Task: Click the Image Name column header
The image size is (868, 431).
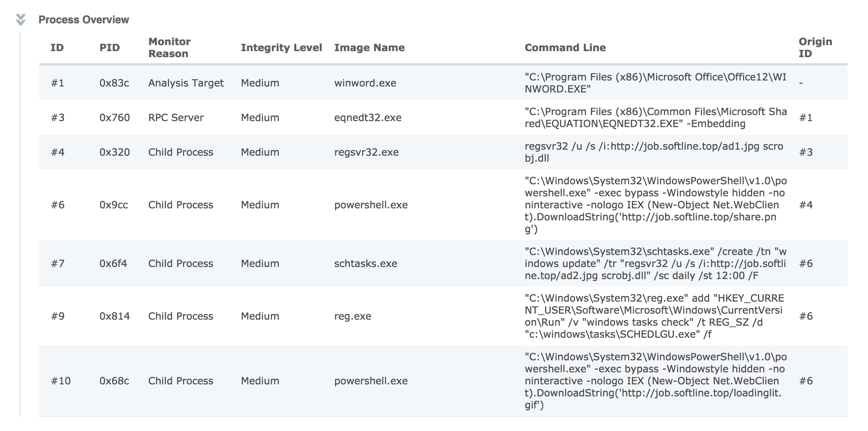Action: click(369, 47)
